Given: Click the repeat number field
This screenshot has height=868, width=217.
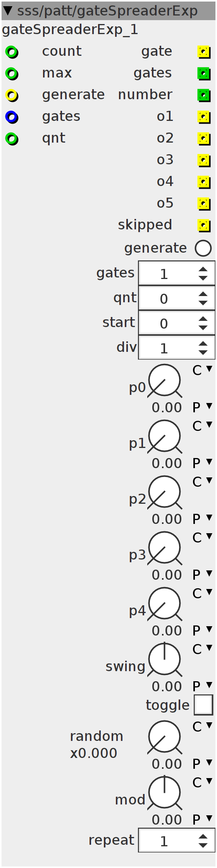Looking at the screenshot, I should pos(177,840).
